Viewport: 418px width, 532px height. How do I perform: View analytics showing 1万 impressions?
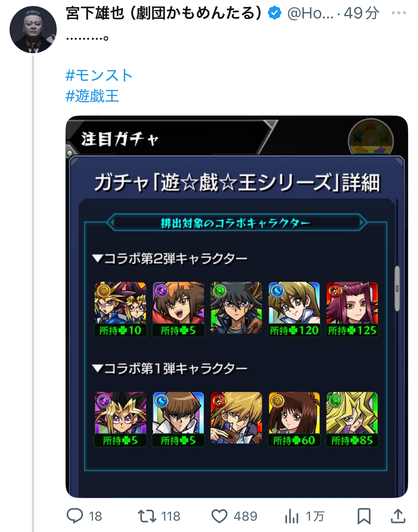[x=292, y=516]
